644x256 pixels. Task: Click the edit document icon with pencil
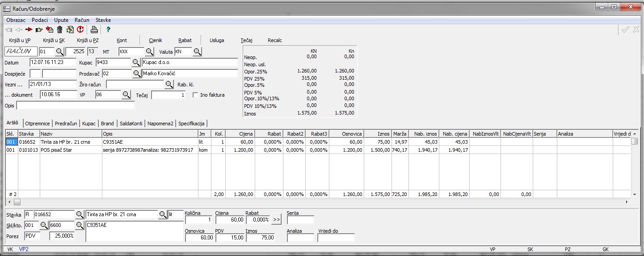pos(70,30)
